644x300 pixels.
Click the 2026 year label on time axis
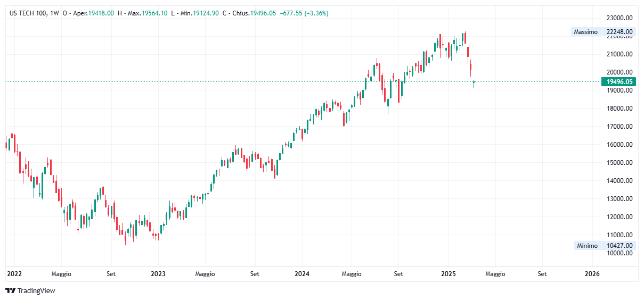(x=592, y=274)
